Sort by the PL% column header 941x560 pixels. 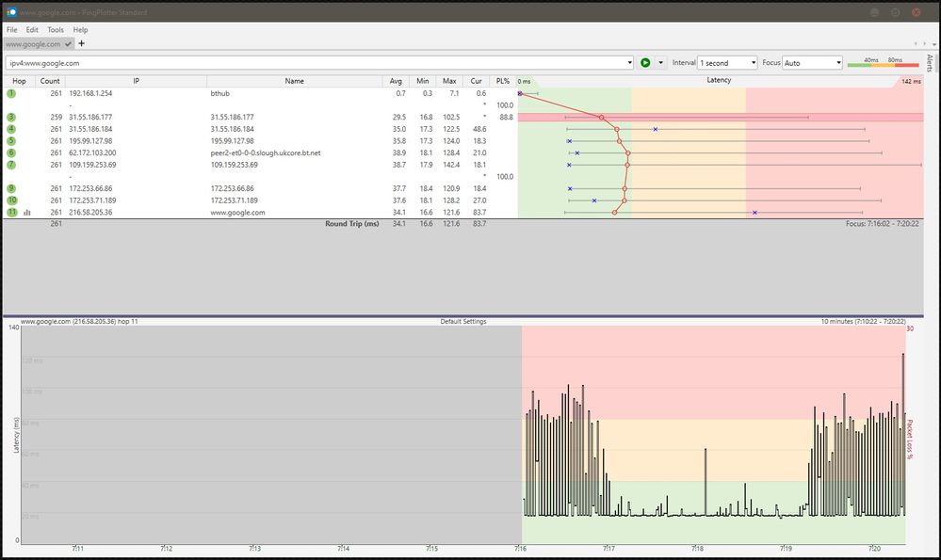[503, 81]
